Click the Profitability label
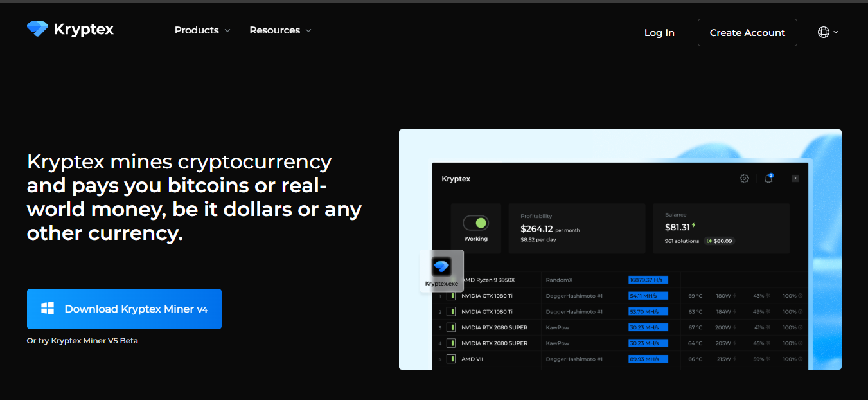Viewport: 868px width, 400px height. click(536, 216)
